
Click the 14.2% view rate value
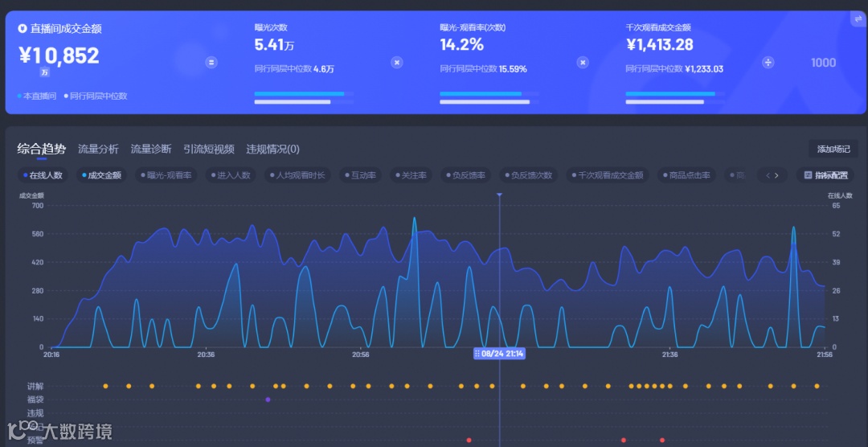(461, 45)
